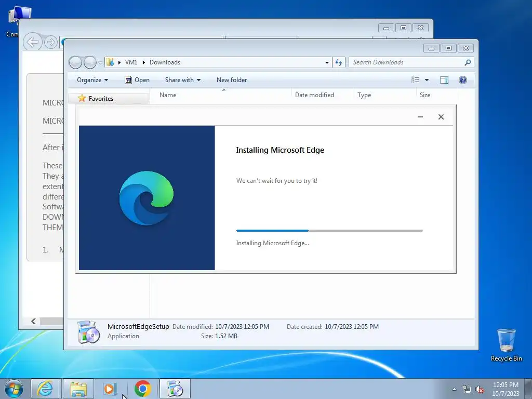The height and width of the screenshot is (399, 532).
Task: Click the muted volume tray icon
Action: [x=480, y=390]
